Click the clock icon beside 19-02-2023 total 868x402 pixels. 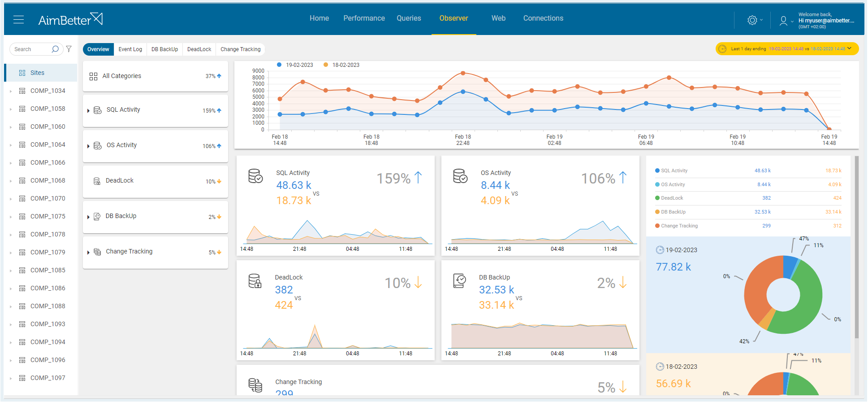point(660,250)
